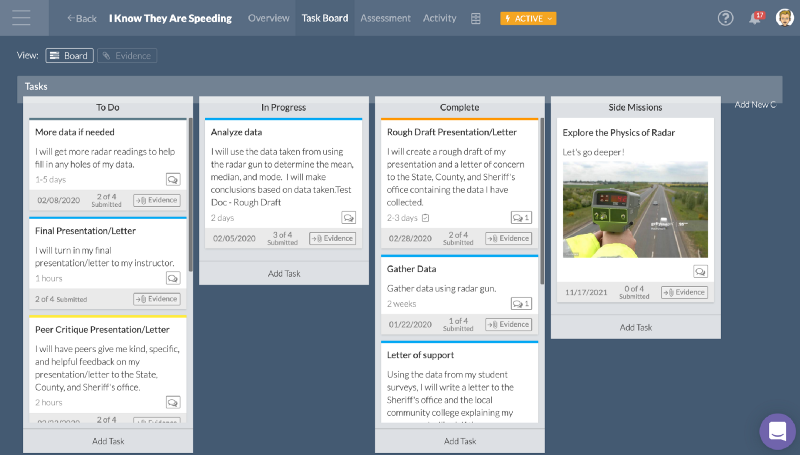This screenshot has width=800, height=455.
Task: Click the user profile avatar
Action: click(x=784, y=18)
